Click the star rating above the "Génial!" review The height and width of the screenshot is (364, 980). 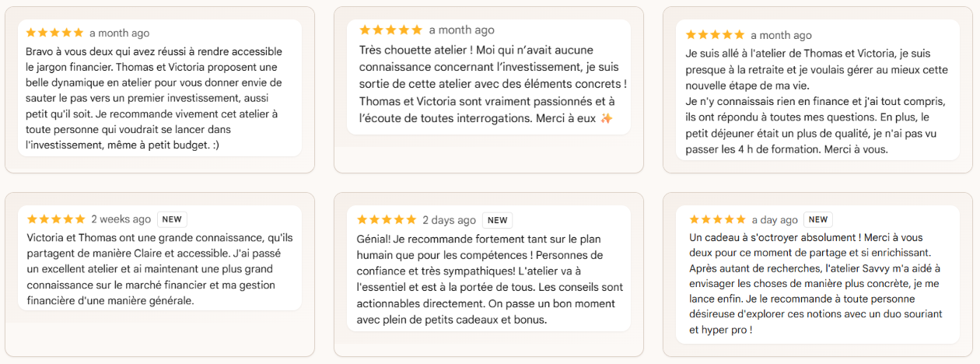coord(387,220)
